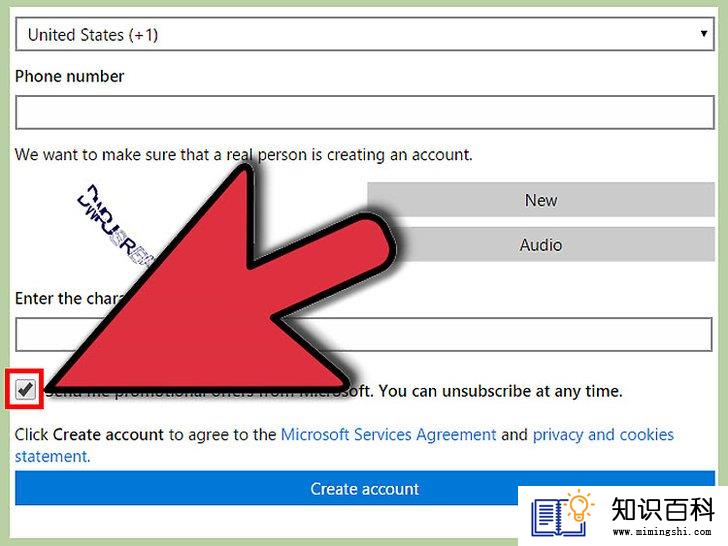Viewport: 728px width, 546px height.
Task: Open the United States (+1) country code dropdown
Action: pyautogui.click(x=365, y=34)
